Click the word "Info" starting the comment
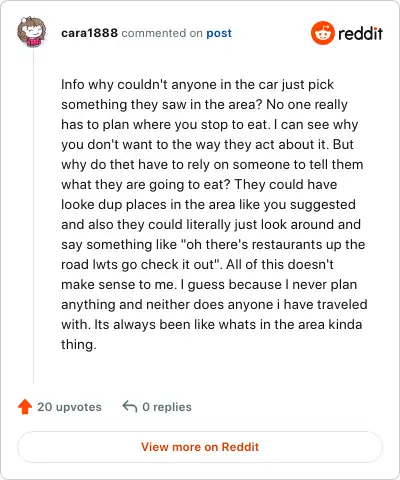 pyautogui.click(x=73, y=84)
